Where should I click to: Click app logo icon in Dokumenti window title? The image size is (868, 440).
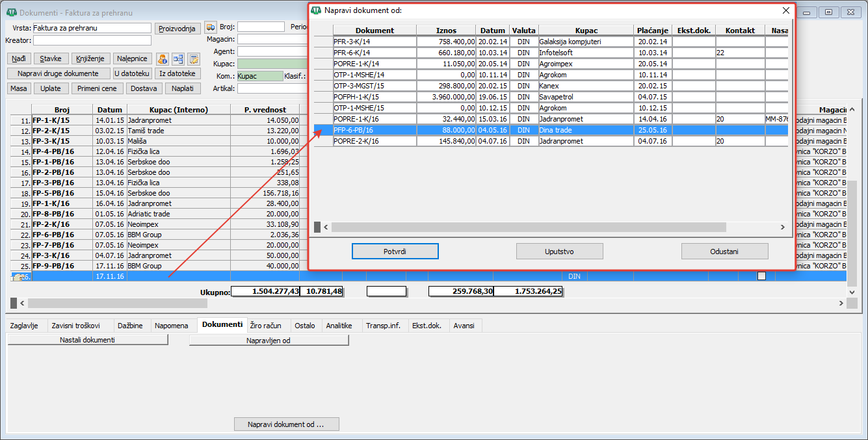coord(12,12)
